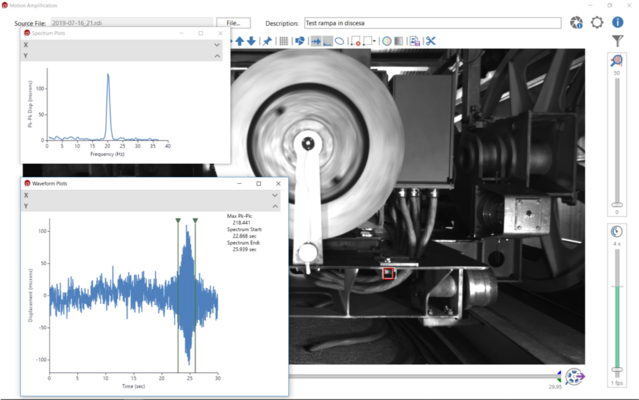Click the right green spectrum end marker
The width and height of the screenshot is (639, 400).
coord(195,220)
